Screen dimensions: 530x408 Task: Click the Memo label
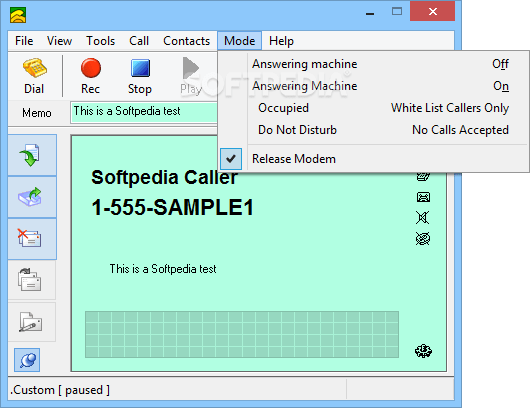pos(37,113)
